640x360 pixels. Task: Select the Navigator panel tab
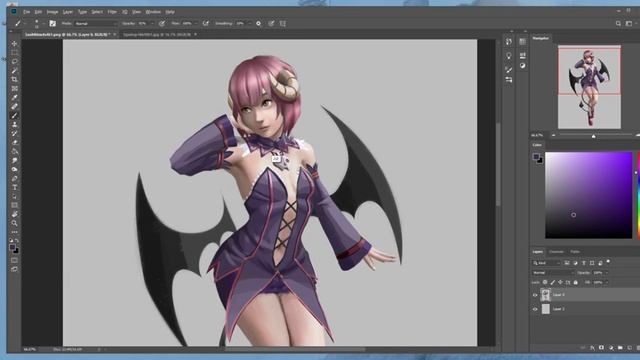[x=541, y=38]
